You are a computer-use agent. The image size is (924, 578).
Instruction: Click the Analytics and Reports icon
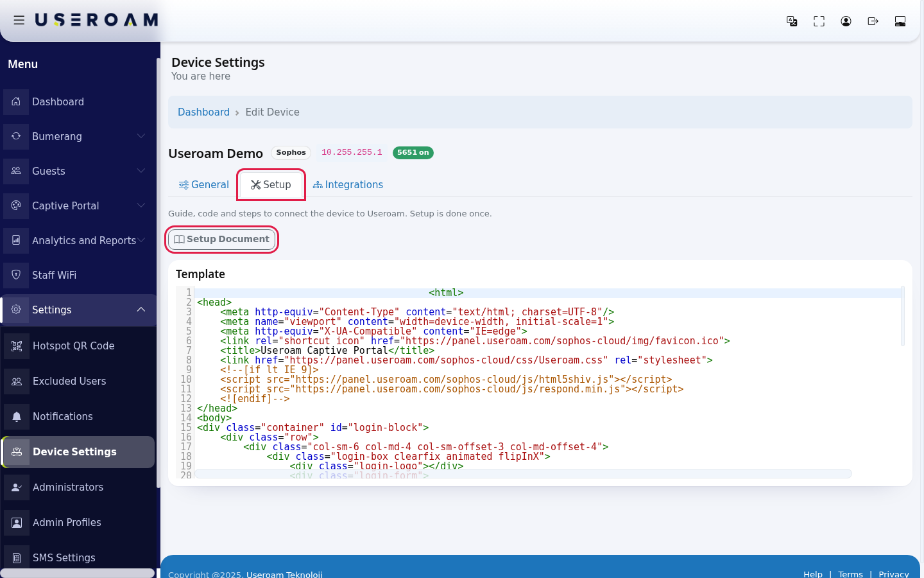point(16,240)
